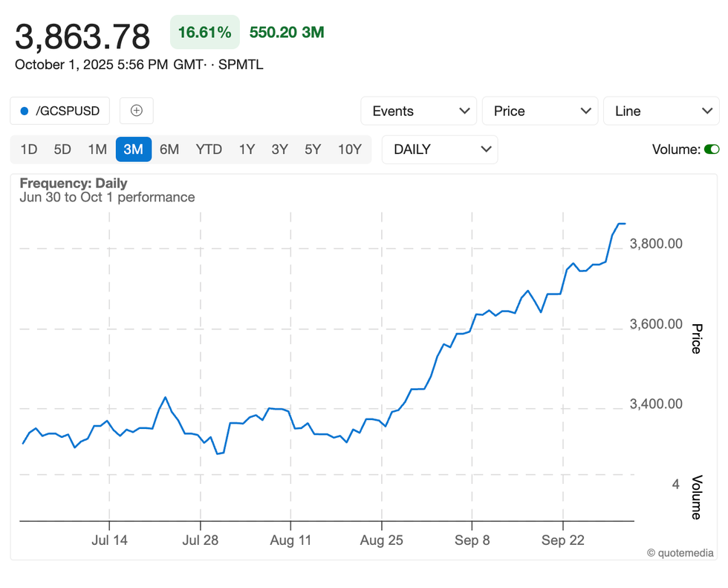Switch to 6M time range

169,149
